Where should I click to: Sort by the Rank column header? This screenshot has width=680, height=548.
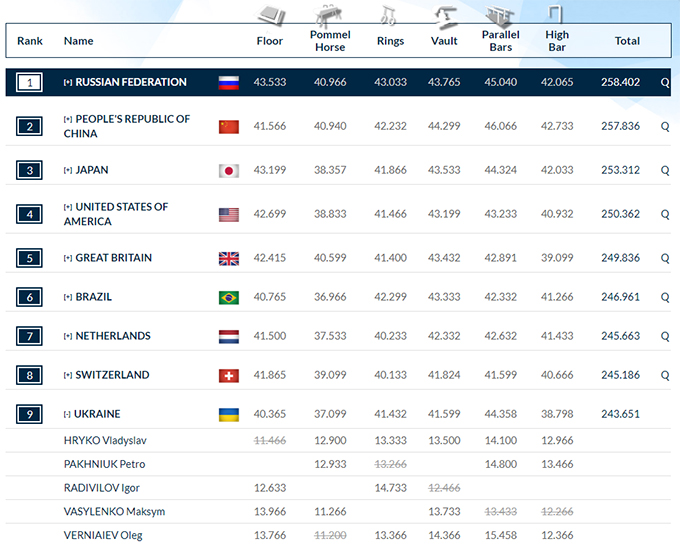tap(30, 41)
